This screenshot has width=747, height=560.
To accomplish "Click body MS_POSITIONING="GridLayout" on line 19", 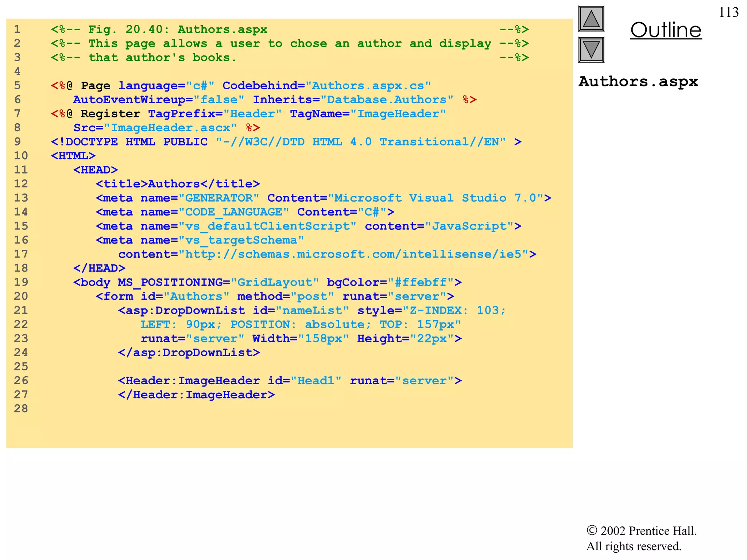I will [196, 282].
